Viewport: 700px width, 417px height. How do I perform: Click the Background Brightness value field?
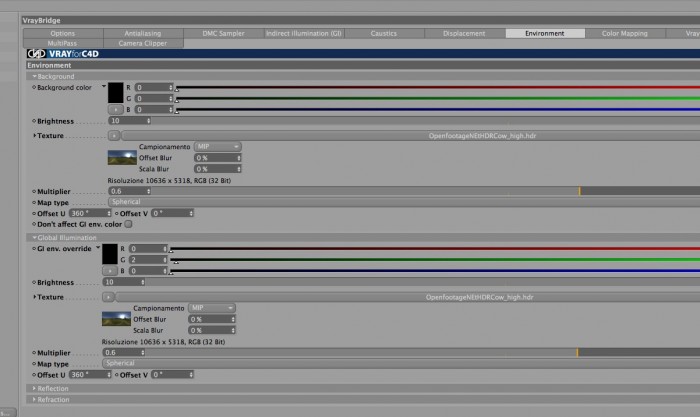pos(130,121)
